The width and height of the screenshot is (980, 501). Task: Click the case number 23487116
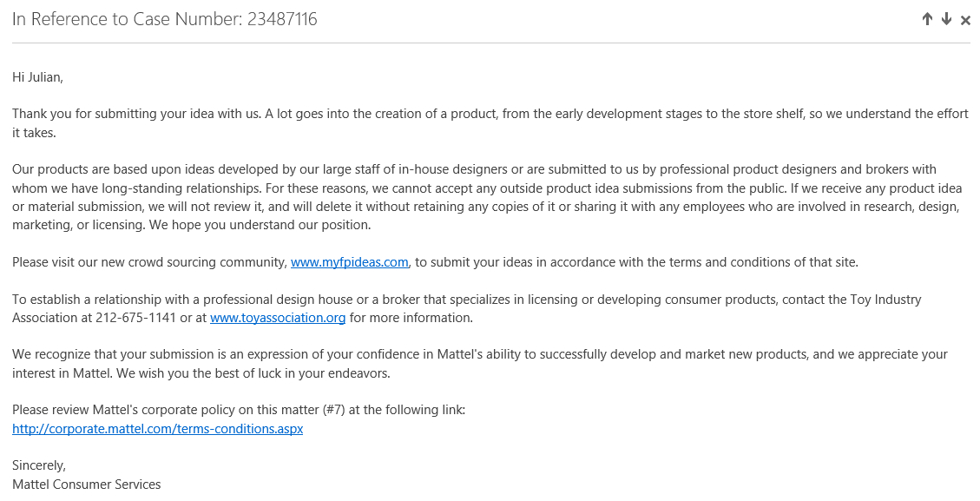point(282,19)
